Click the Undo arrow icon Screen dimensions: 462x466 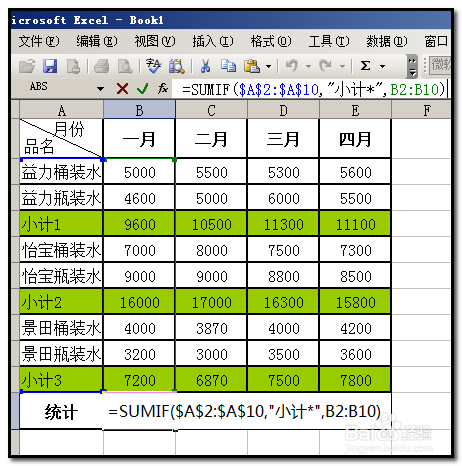(292, 66)
